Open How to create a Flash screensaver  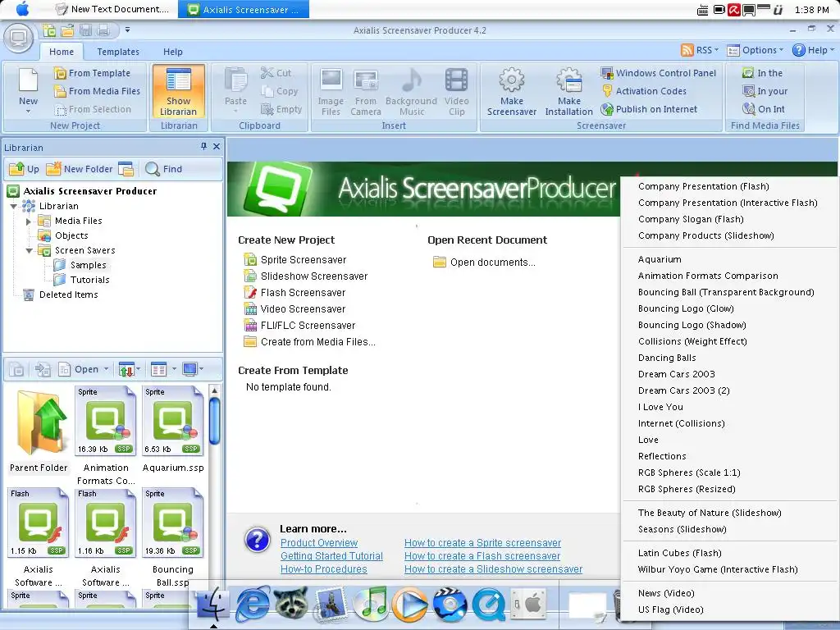click(482, 556)
